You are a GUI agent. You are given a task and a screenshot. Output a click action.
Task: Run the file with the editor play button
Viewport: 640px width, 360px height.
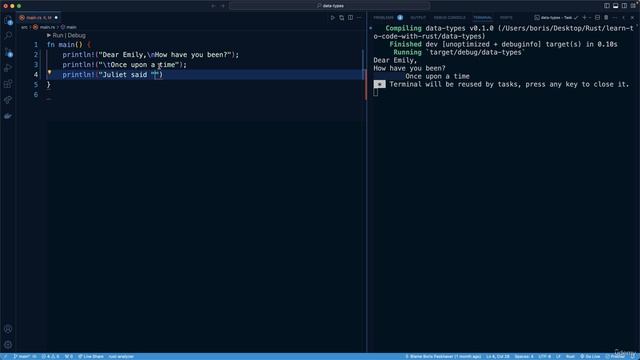pyautogui.click(x=333, y=18)
